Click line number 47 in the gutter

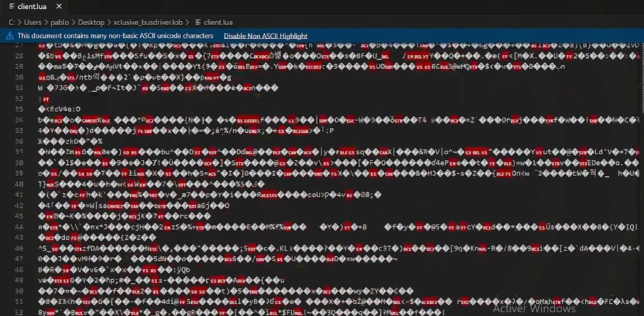point(19,259)
